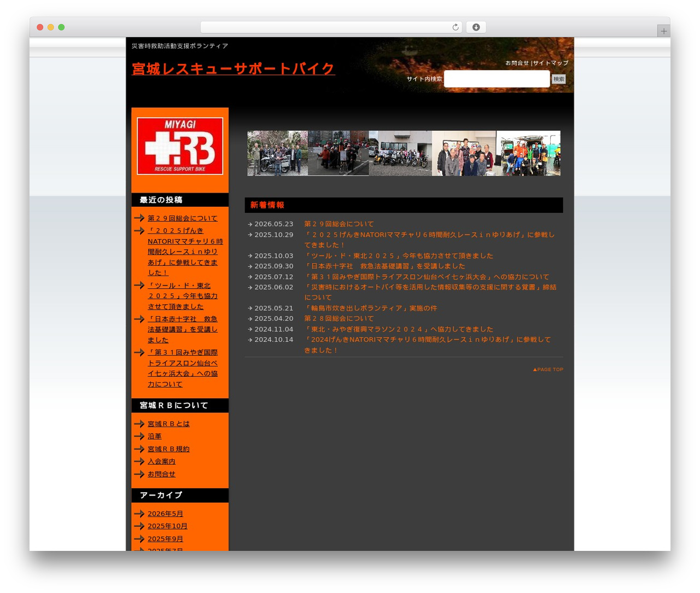Open news item 第２８回総会について
700x593 pixels.
[339, 318]
